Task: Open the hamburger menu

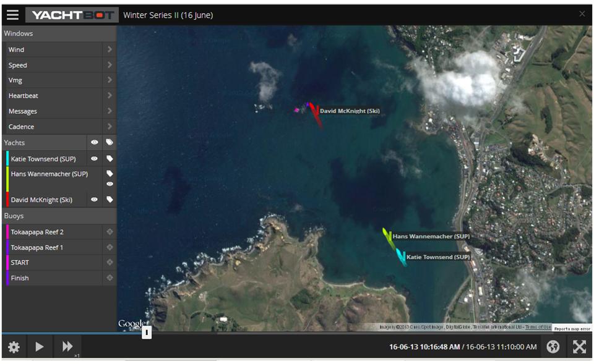Action: [x=12, y=15]
